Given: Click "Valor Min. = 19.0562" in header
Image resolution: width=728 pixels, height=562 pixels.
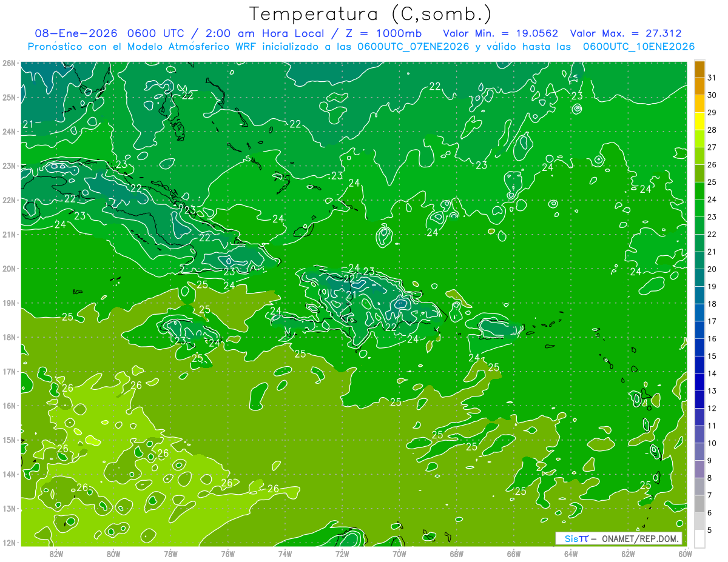Looking at the screenshot, I should click(x=500, y=33).
